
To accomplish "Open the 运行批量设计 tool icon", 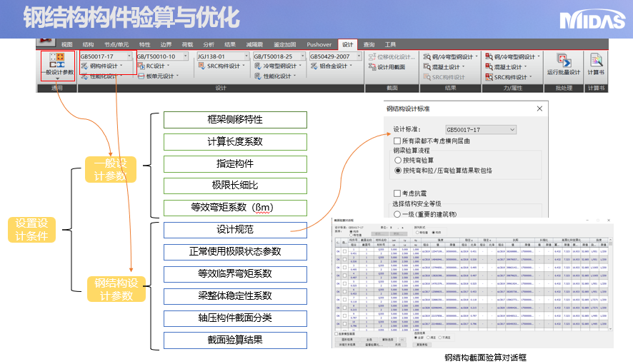I will [x=563, y=64].
